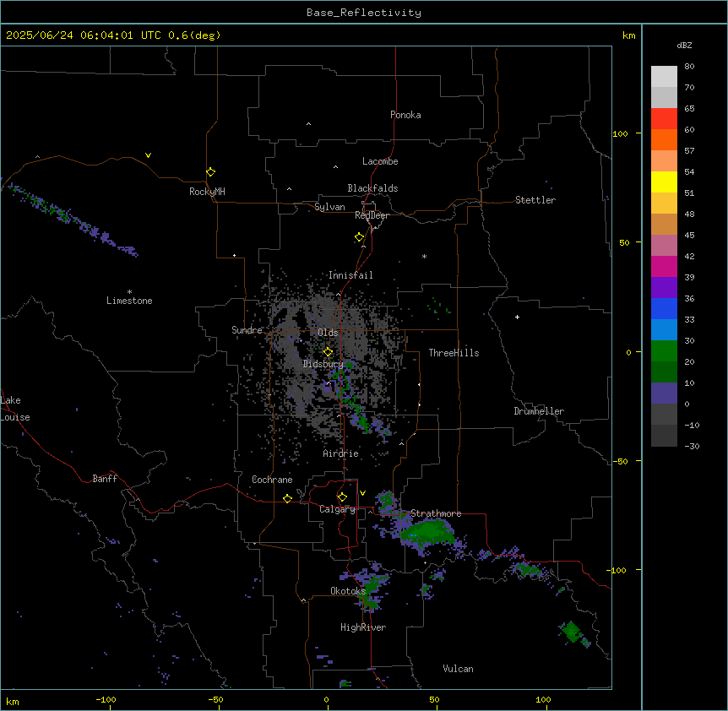Click the blue 33-36 dBZ legend color
This screenshot has height=711, width=728.
[664, 308]
